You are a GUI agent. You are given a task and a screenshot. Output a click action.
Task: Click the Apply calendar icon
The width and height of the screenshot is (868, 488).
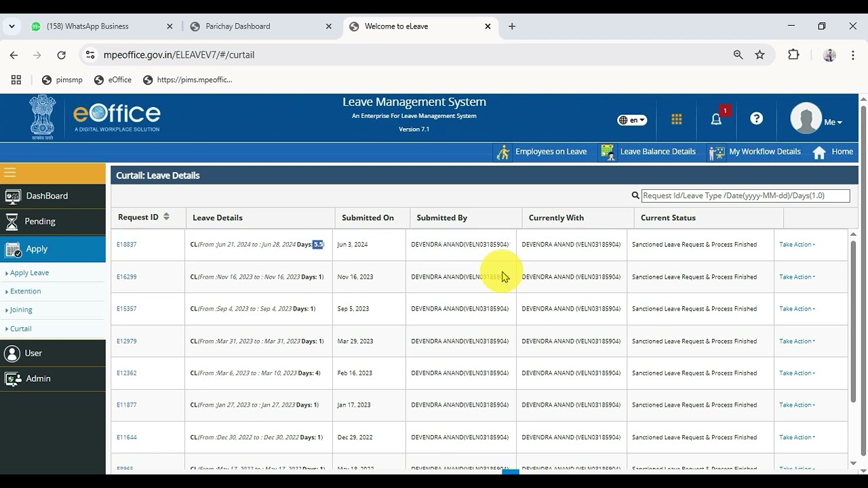click(x=13, y=249)
